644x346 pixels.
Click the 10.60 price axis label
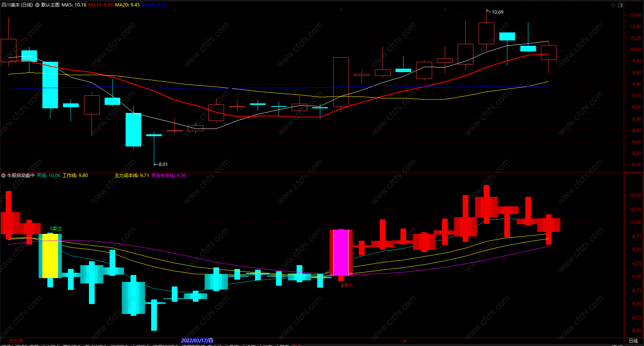(636, 15)
